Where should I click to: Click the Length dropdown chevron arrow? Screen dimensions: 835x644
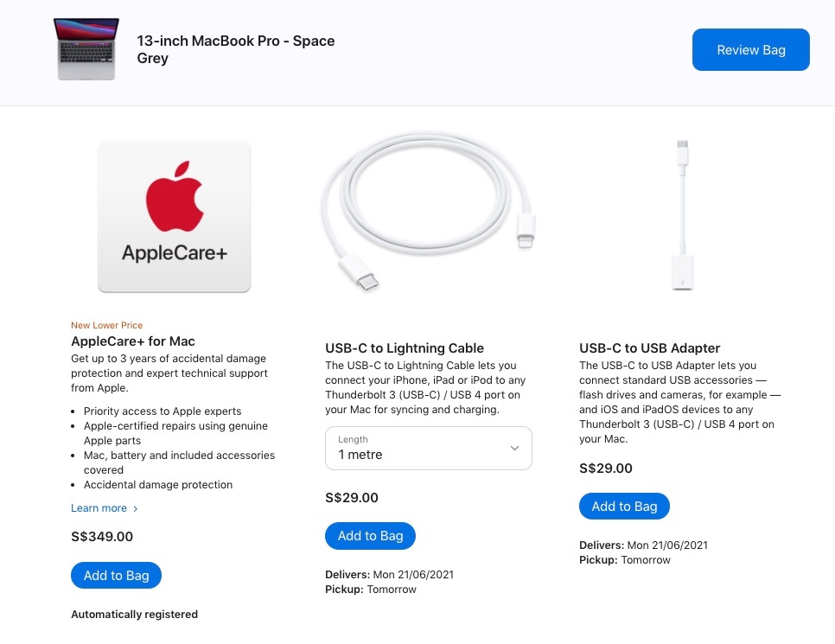coord(514,448)
